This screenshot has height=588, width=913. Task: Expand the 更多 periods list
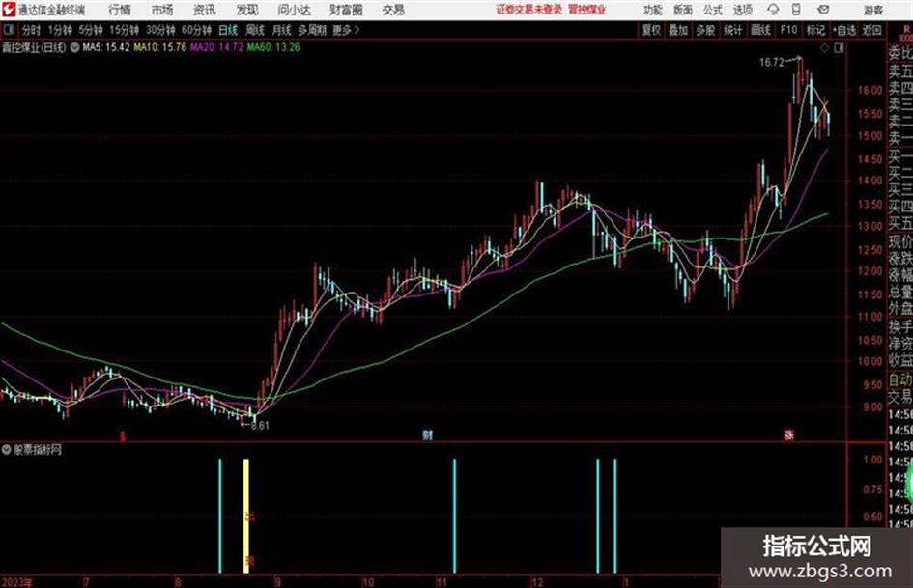point(346,30)
